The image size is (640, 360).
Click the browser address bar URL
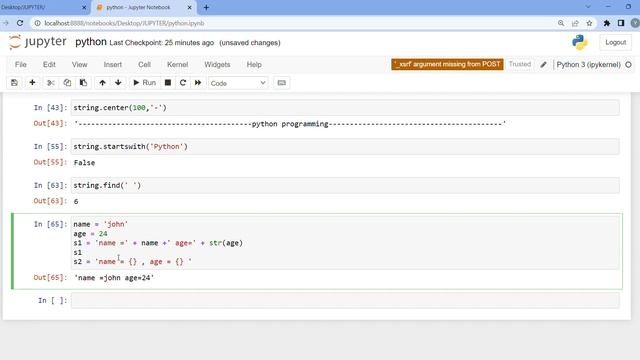pos(124,23)
